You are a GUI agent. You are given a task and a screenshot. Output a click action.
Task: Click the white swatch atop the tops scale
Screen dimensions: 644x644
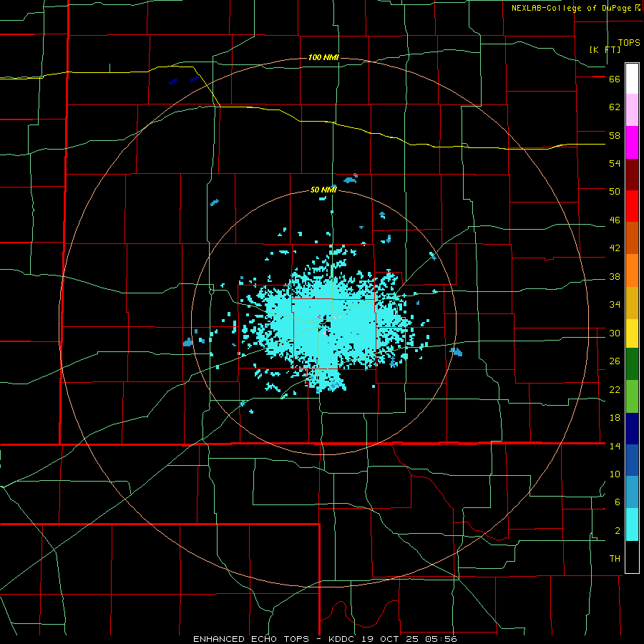pyautogui.click(x=632, y=79)
